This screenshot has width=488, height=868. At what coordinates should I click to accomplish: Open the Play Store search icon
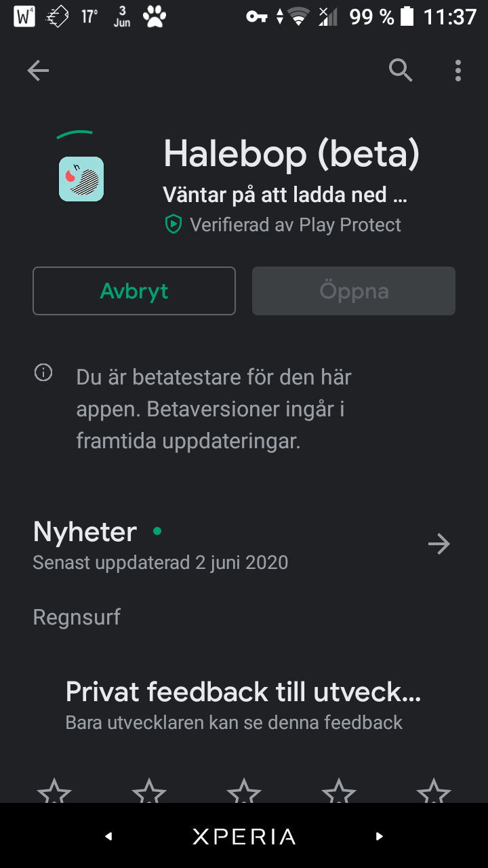[401, 70]
